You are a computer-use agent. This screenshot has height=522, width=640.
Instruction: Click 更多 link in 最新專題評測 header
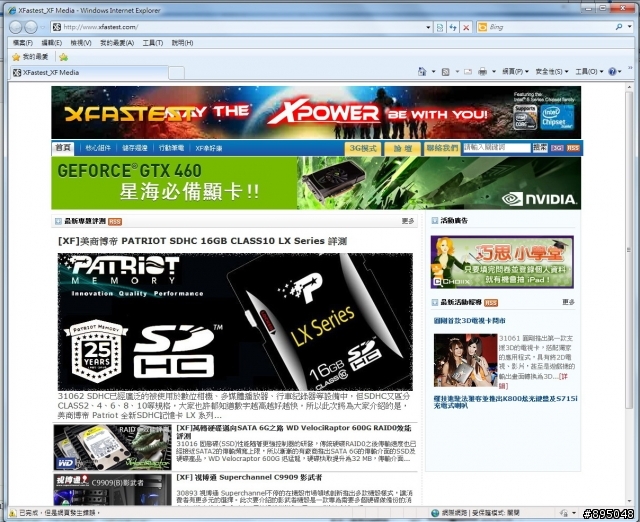(x=408, y=221)
